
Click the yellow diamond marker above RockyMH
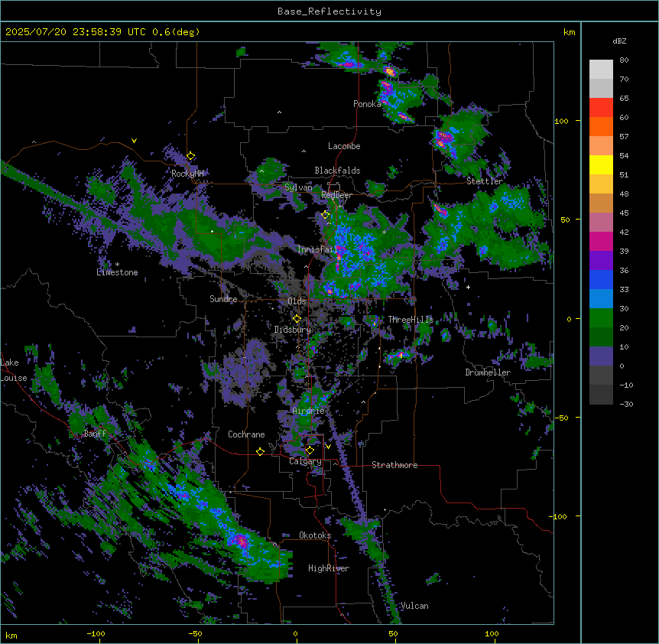pos(191,156)
